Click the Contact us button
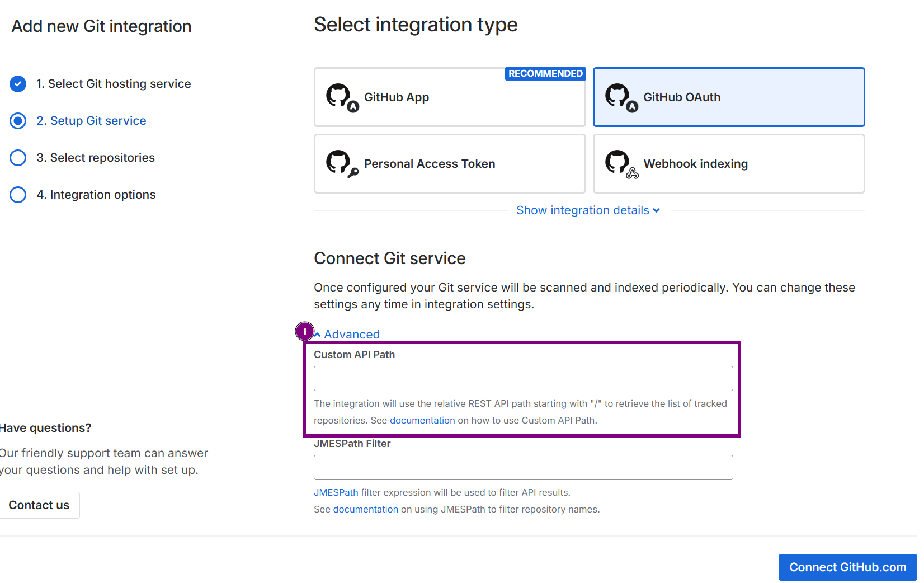Viewport: 924px width, 583px height. (x=39, y=505)
